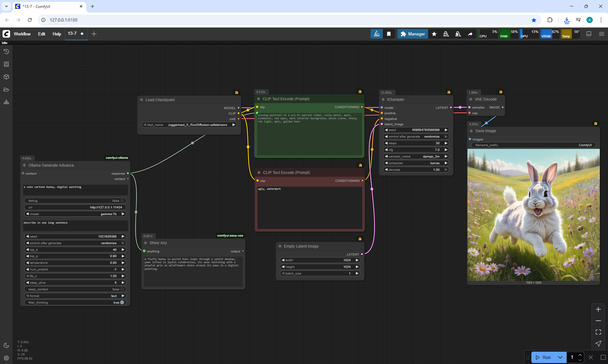Toggle the filter_thinking switch
The image size is (608, 364).
coord(122,303)
